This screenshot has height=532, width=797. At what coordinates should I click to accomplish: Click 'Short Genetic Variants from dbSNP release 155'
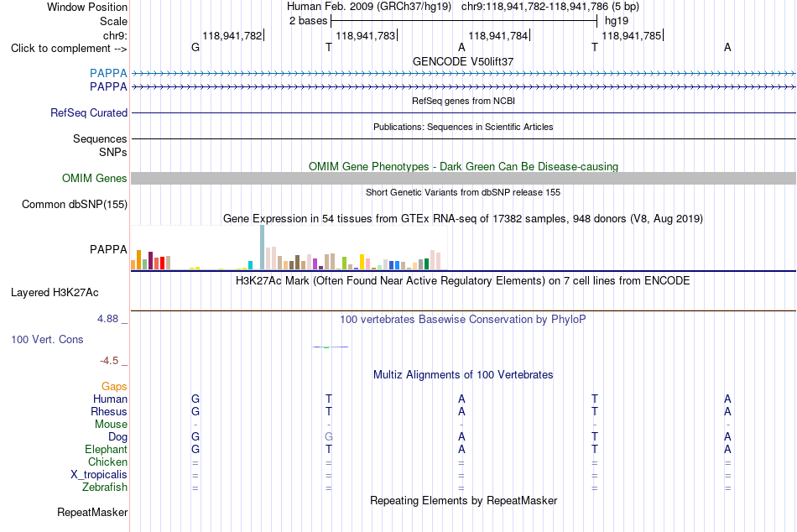(463, 192)
